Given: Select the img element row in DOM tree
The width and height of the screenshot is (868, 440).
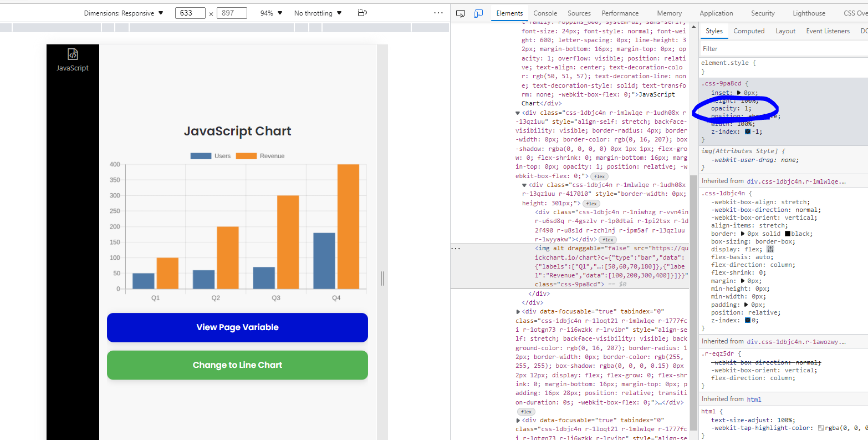Looking at the screenshot, I should (x=570, y=266).
